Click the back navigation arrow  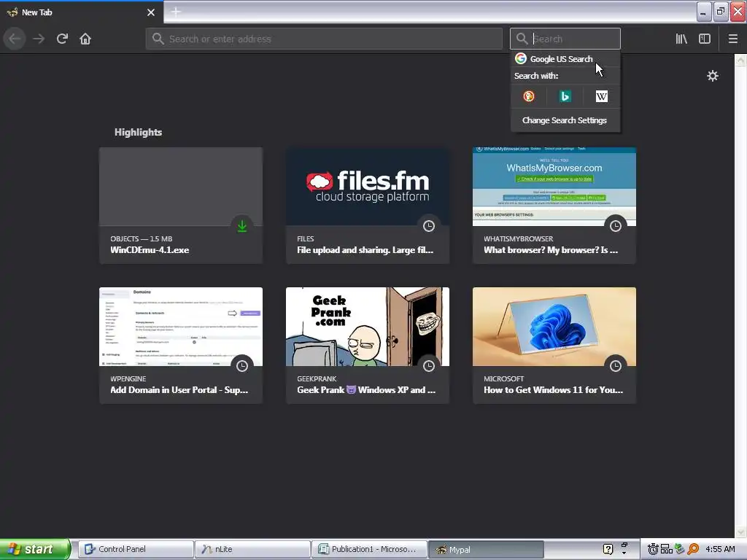(x=15, y=39)
